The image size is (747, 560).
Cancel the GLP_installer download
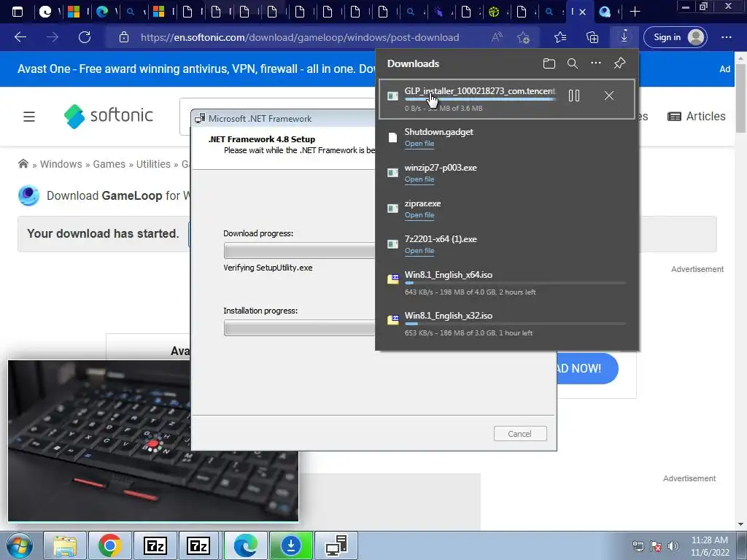[609, 96]
